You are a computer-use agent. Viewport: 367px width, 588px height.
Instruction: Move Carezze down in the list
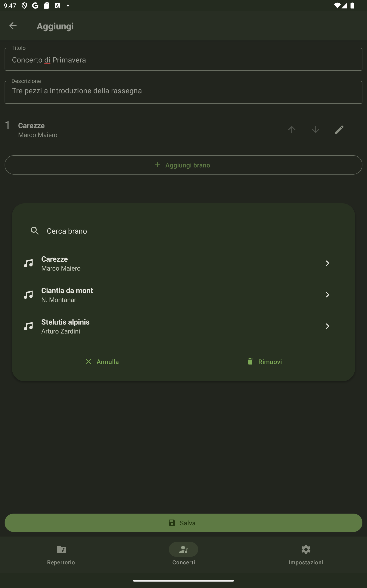click(315, 130)
